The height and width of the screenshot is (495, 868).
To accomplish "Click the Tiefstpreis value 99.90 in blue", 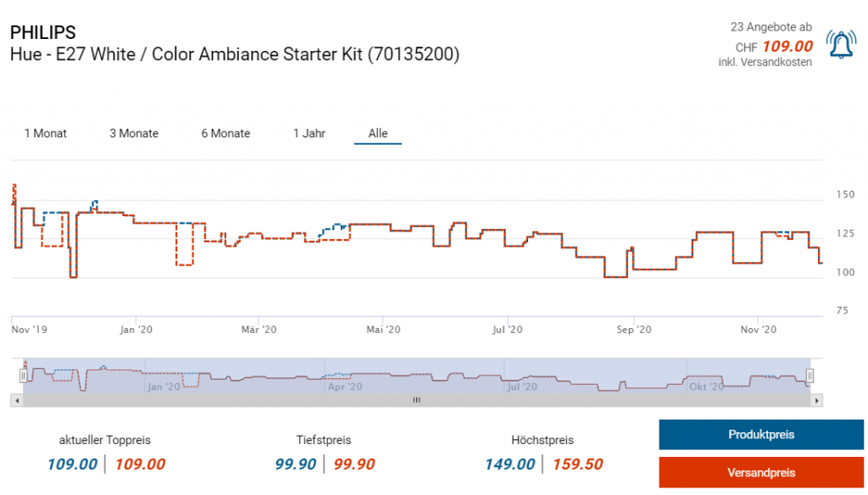I will (296, 464).
